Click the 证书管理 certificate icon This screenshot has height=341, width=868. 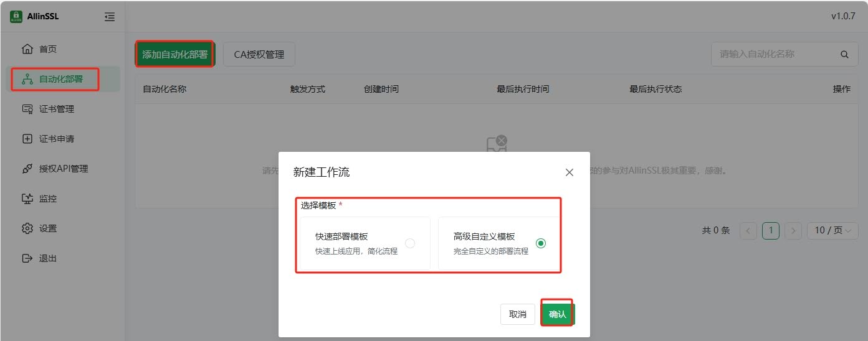[27, 109]
